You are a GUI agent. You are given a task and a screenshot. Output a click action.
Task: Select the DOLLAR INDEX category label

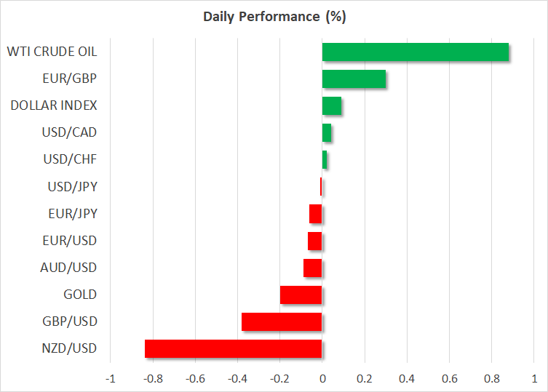(x=54, y=105)
